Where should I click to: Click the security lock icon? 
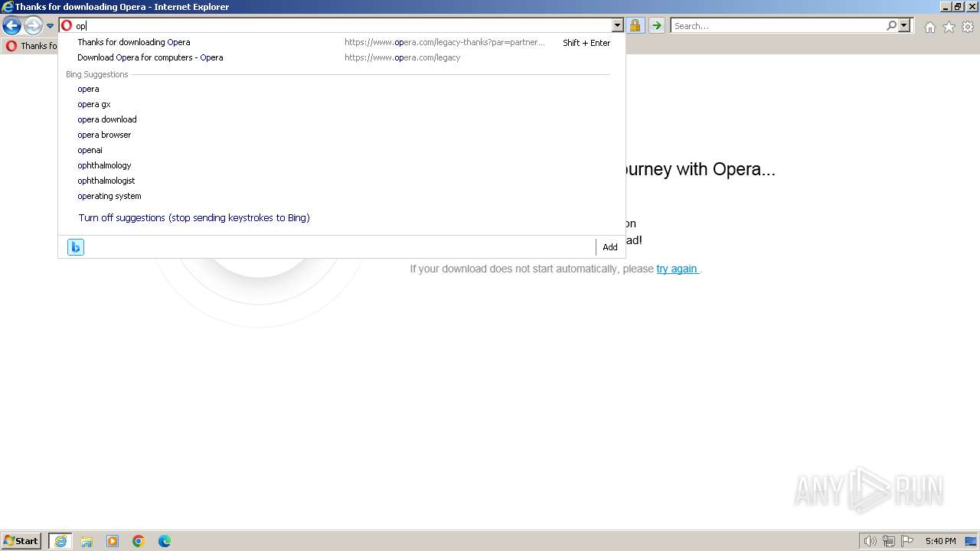pos(635,26)
